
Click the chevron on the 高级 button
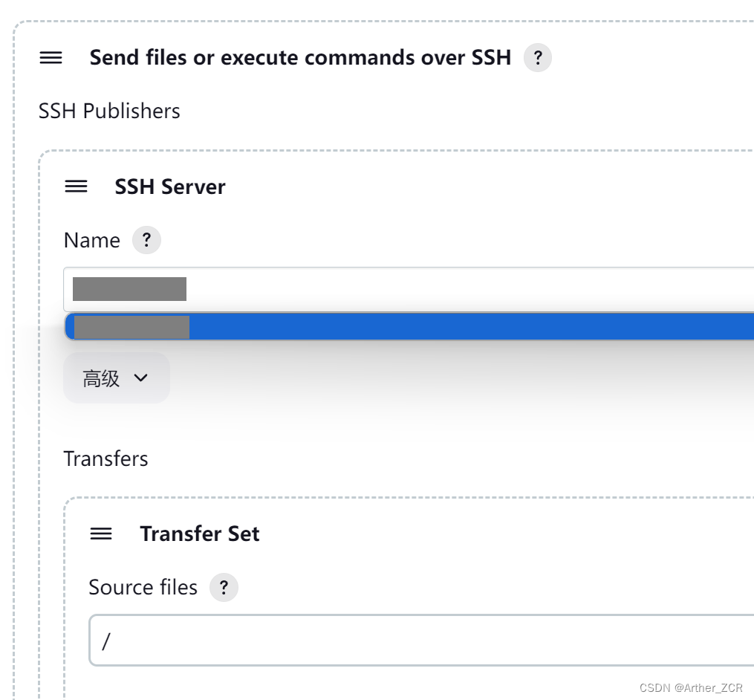[140, 378]
